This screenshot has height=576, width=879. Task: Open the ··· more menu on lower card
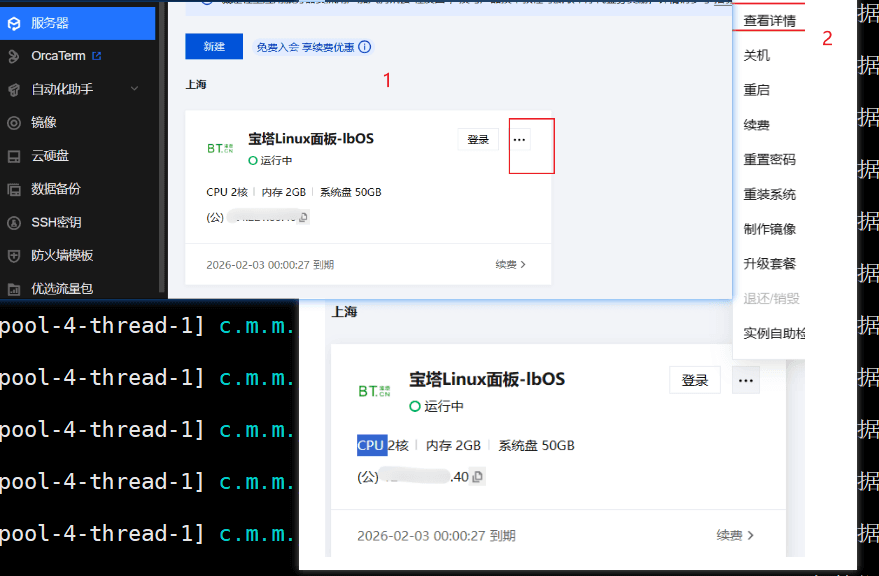click(746, 380)
